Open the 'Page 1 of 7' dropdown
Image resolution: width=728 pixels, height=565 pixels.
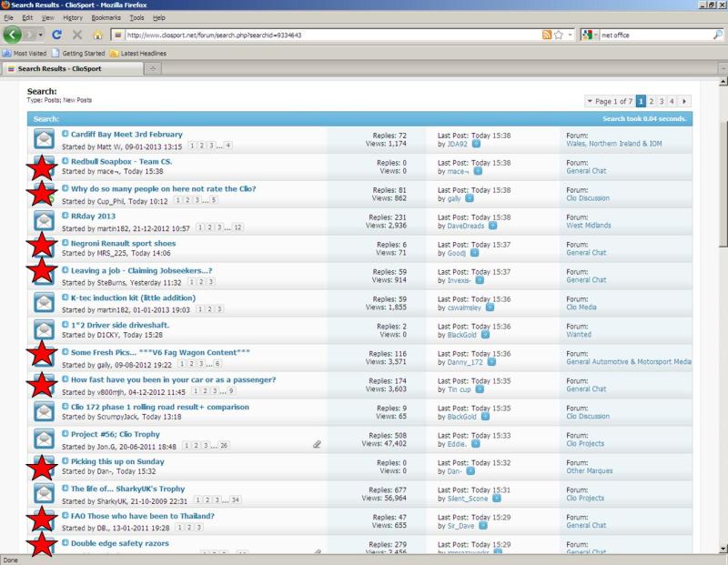point(611,101)
